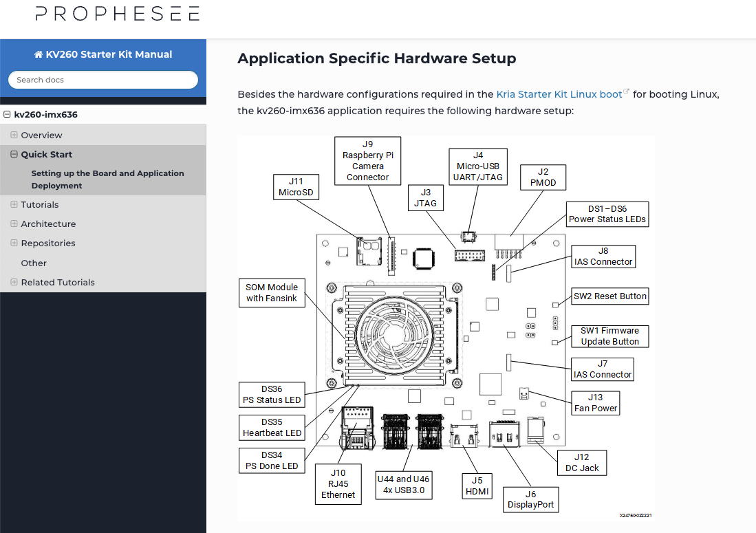Click the J7 IAS Connector label
Image resolution: width=756 pixels, height=533 pixels.
[602, 369]
